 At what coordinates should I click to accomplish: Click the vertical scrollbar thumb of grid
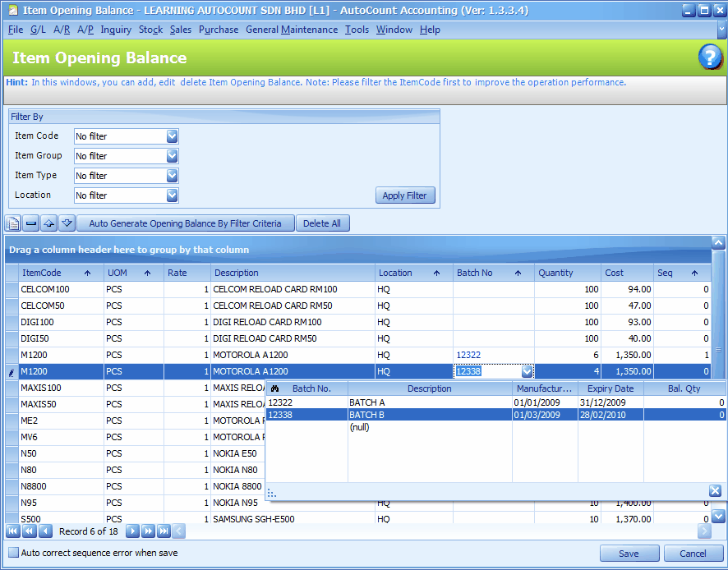pos(718,350)
